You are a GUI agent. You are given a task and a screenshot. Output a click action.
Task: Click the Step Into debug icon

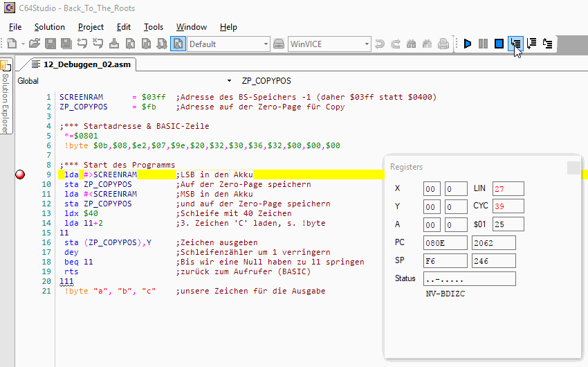pos(515,44)
